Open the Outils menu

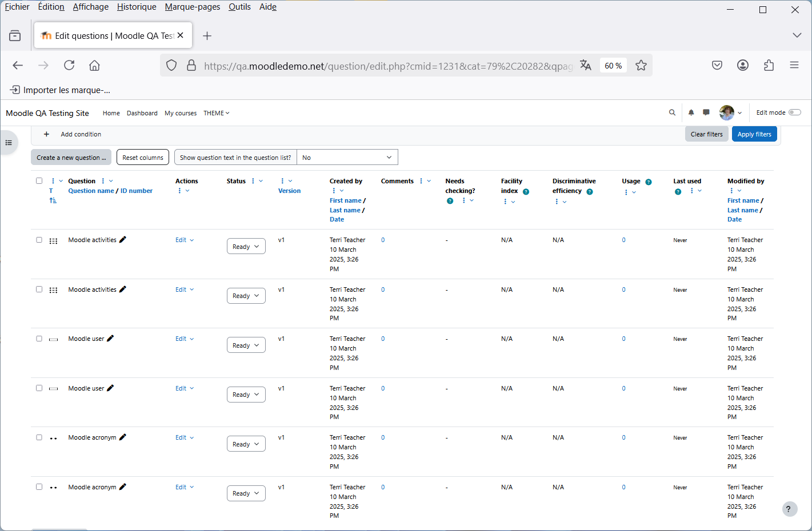pos(239,7)
